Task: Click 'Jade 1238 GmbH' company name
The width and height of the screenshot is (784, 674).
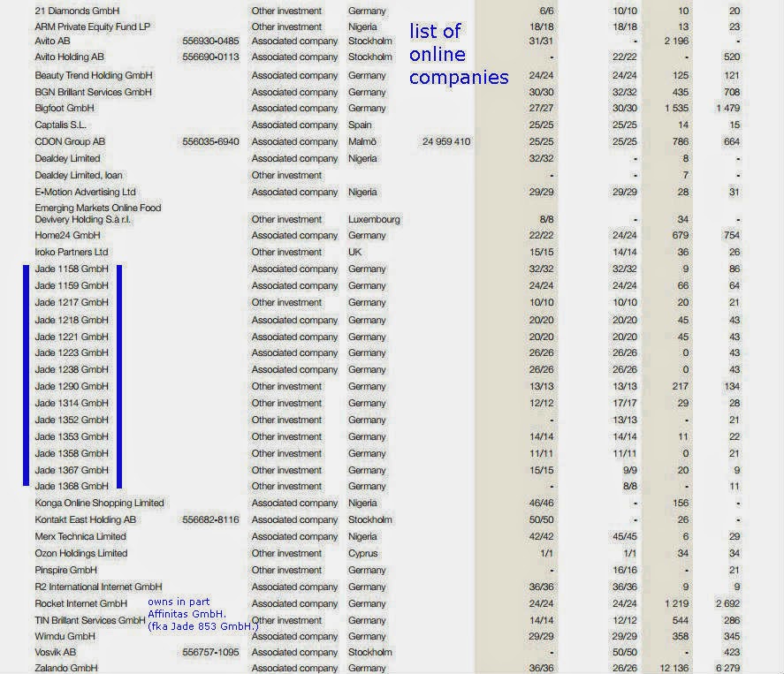Action: click(72, 370)
